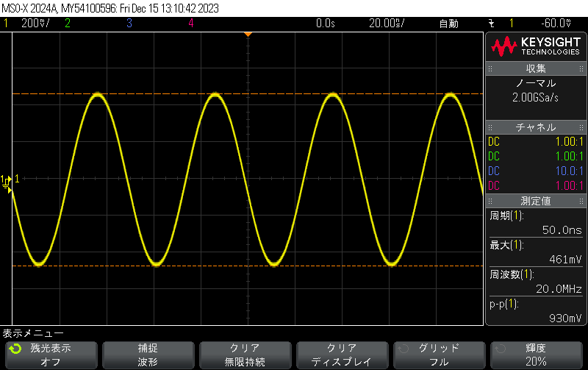Viewport: 588px width, 370px height.
Task: Click the knob icon on 輝度 softkey
Action: coord(499,349)
